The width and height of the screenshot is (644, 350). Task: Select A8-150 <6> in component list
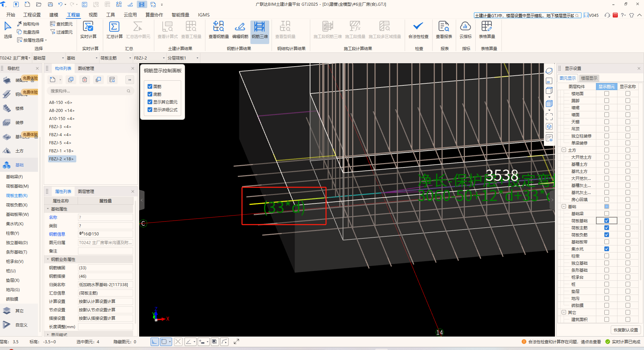(x=61, y=102)
